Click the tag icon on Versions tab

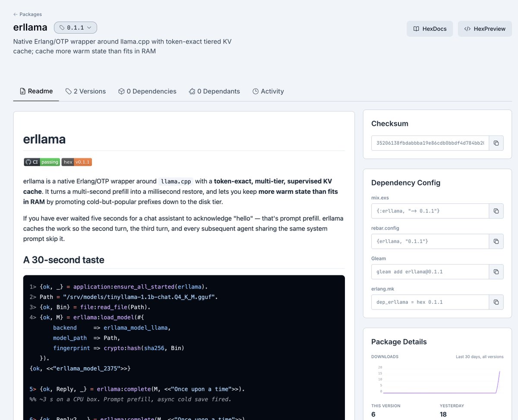69,91
